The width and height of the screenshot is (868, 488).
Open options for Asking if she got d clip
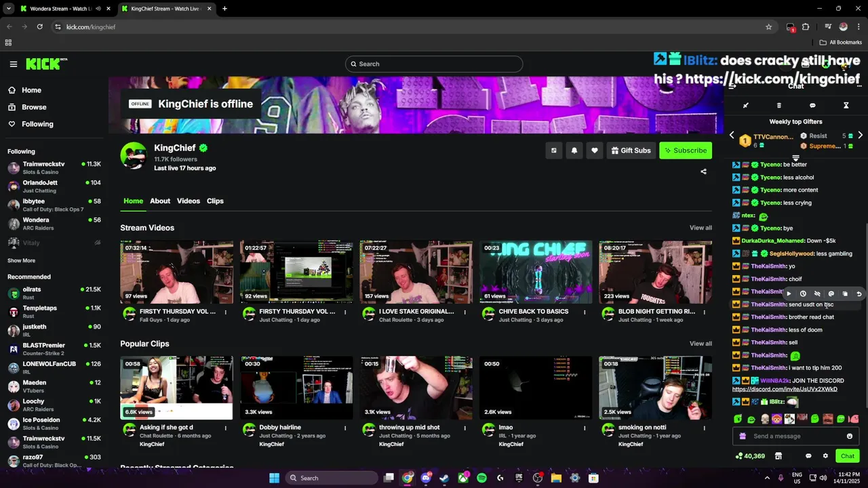[x=226, y=428]
